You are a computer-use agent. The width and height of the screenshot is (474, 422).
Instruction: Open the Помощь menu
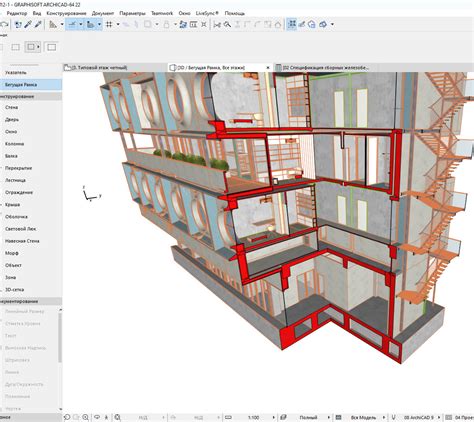(x=235, y=13)
